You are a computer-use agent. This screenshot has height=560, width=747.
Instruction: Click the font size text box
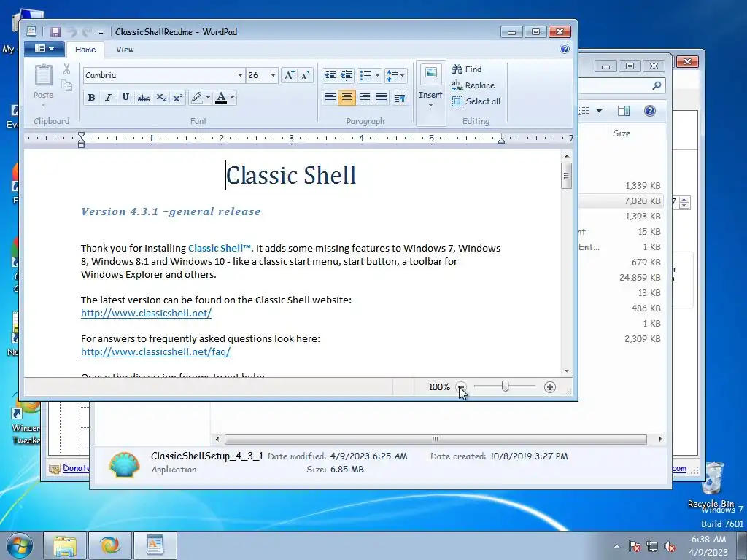point(258,75)
